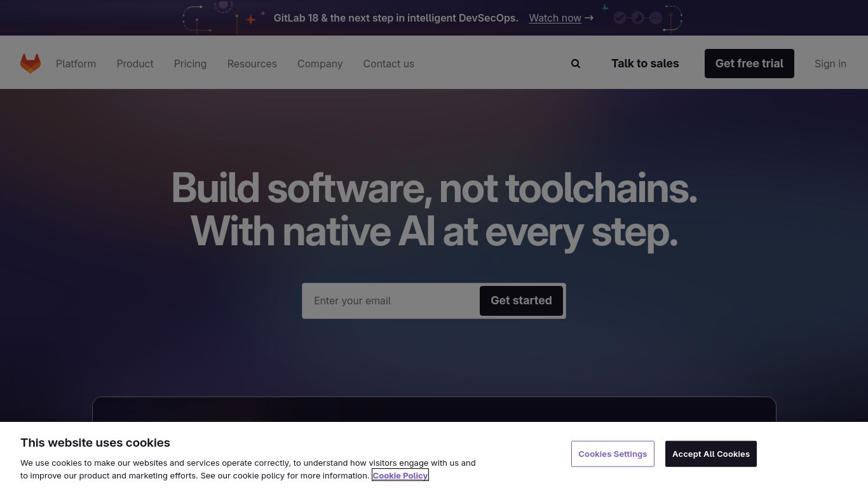
Task: Click the Get started button
Action: 521,301
